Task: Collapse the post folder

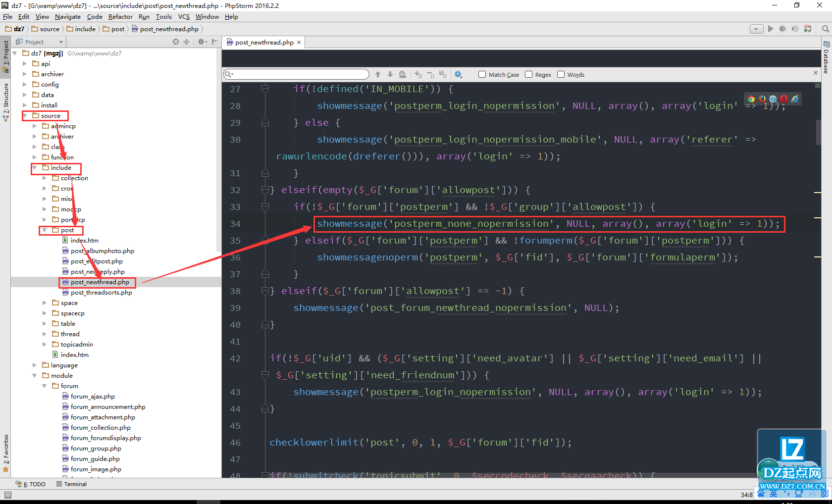Action: (x=45, y=230)
